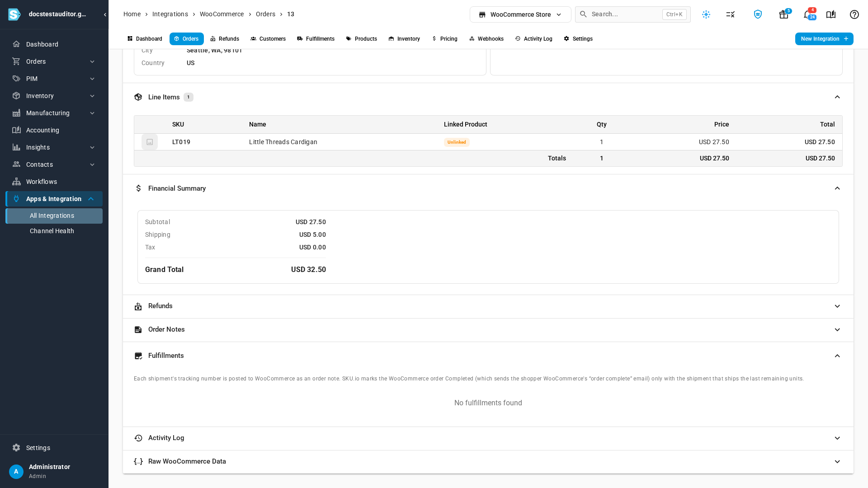The width and height of the screenshot is (868, 488).
Task: Open the AI assistant sparkle icon
Action: (706, 14)
